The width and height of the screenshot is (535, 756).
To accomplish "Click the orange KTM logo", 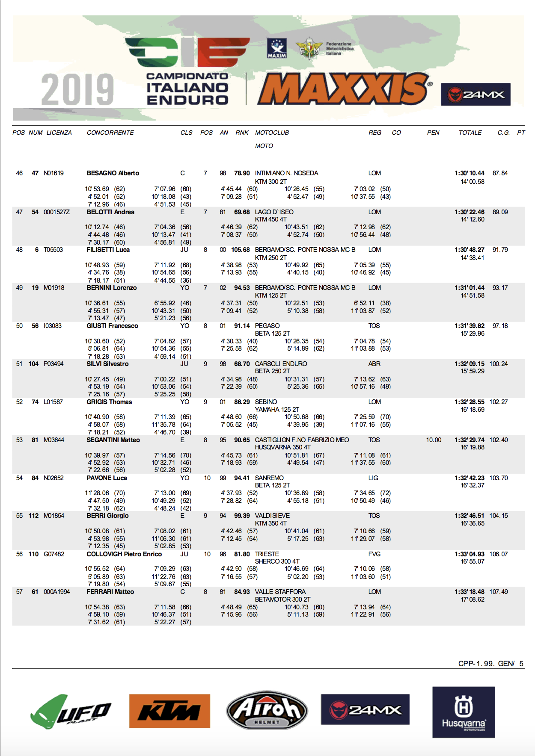I will coord(169,711).
